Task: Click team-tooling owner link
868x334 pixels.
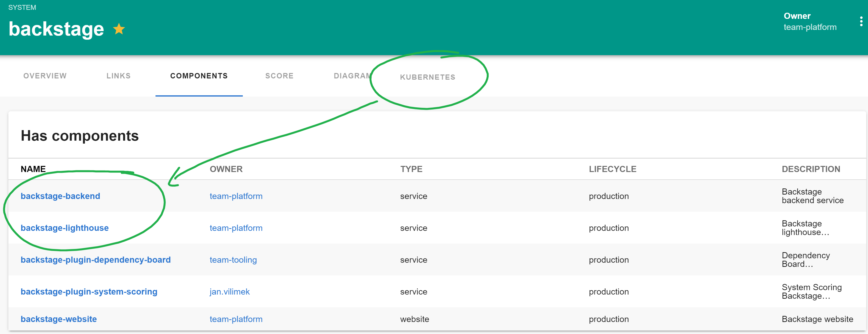Action: 233,260
